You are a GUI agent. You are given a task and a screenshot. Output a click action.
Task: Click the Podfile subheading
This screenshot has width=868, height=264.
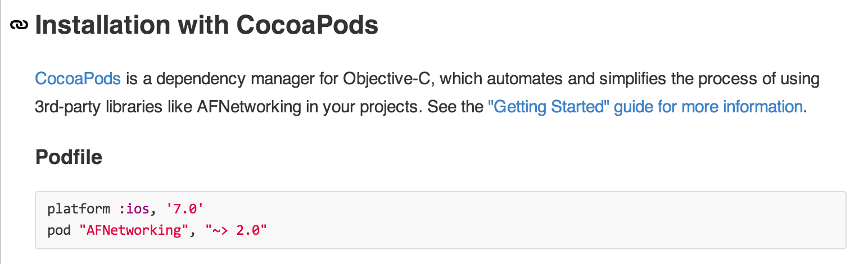(69, 157)
